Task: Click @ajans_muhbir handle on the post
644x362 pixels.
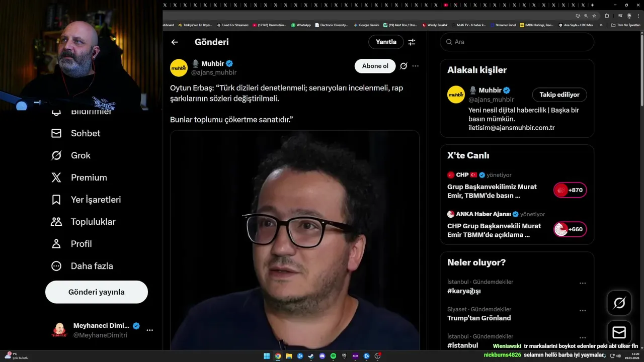Action: point(214,72)
